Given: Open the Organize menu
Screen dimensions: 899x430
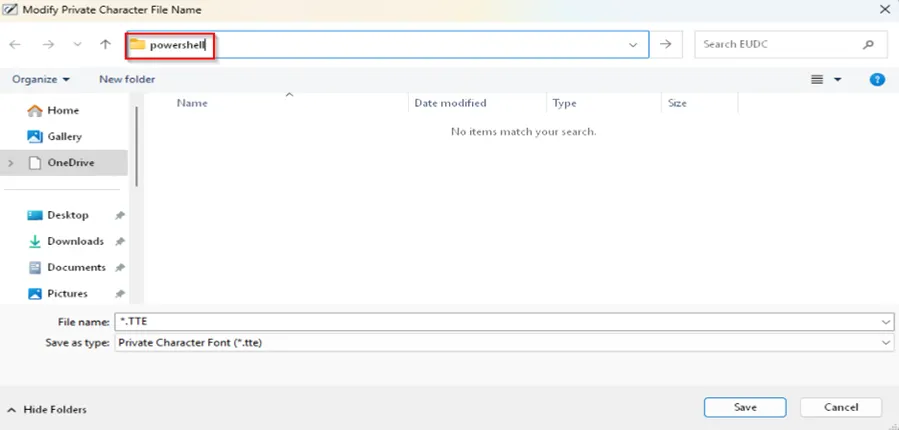Looking at the screenshot, I should pos(41,79).
